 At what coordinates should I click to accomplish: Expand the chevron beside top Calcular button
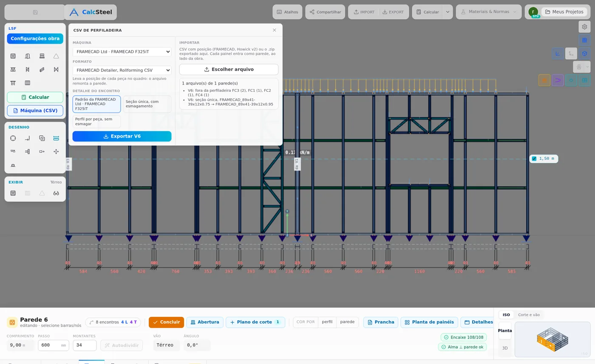pyautogui.click(x=448, y=12)
